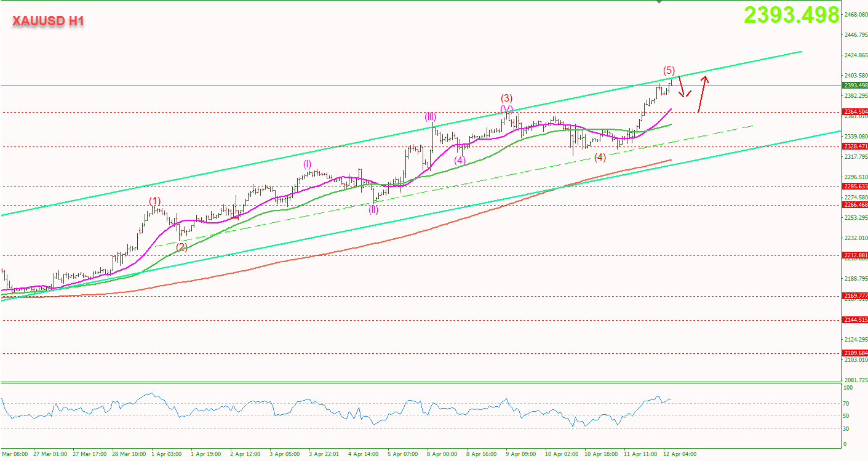Click the 5 Apr 07:00 time label
868x461 pixels.
tap(403, 454)
